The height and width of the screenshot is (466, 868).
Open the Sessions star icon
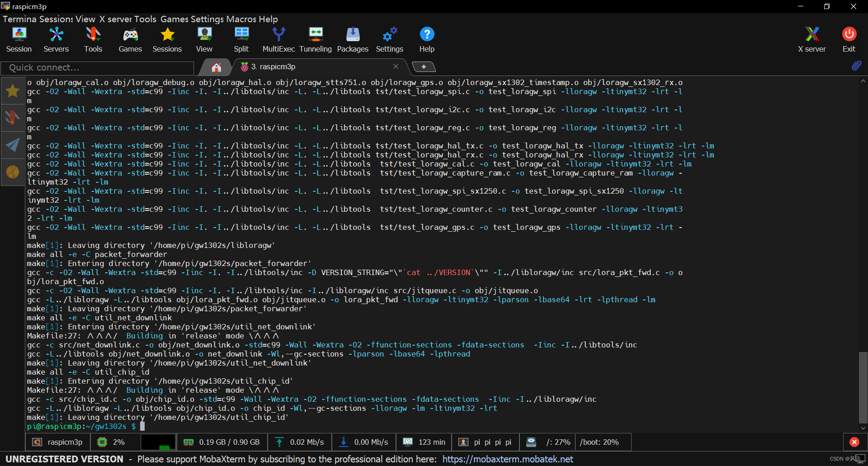pos(167,40)
